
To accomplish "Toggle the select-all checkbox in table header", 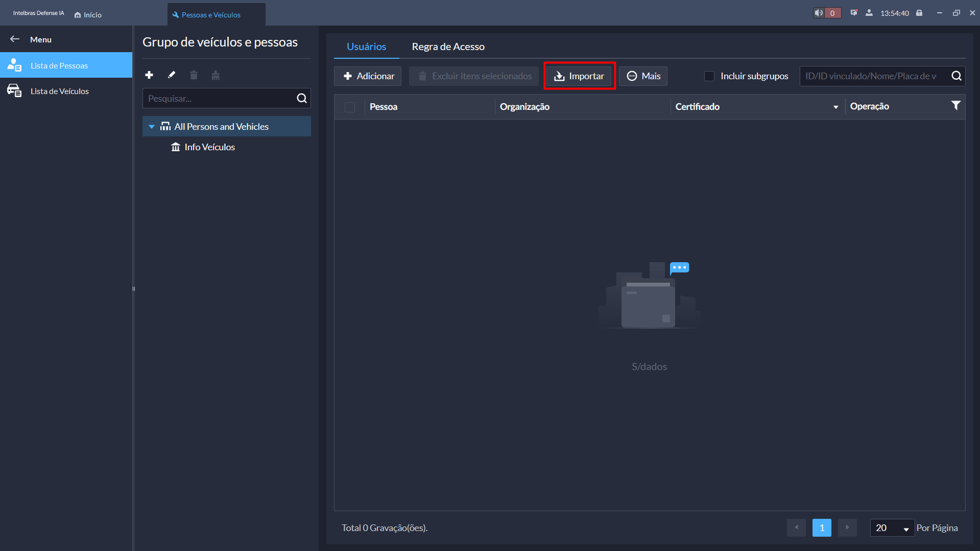I will point(350,107).
